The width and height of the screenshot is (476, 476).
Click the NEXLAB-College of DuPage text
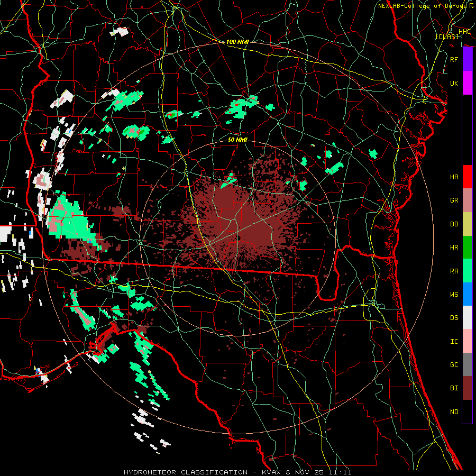(422, 6)
